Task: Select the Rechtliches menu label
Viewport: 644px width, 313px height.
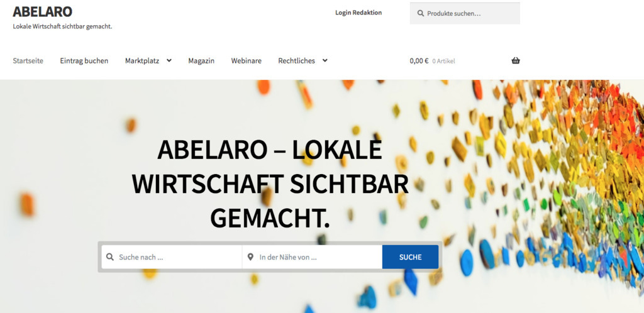Action: (296, 61)
